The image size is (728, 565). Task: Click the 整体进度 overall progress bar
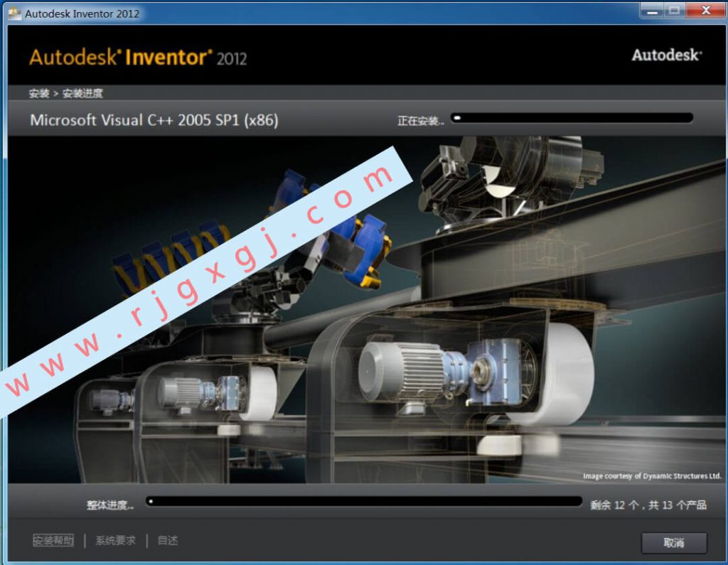(x=364, y=502)
